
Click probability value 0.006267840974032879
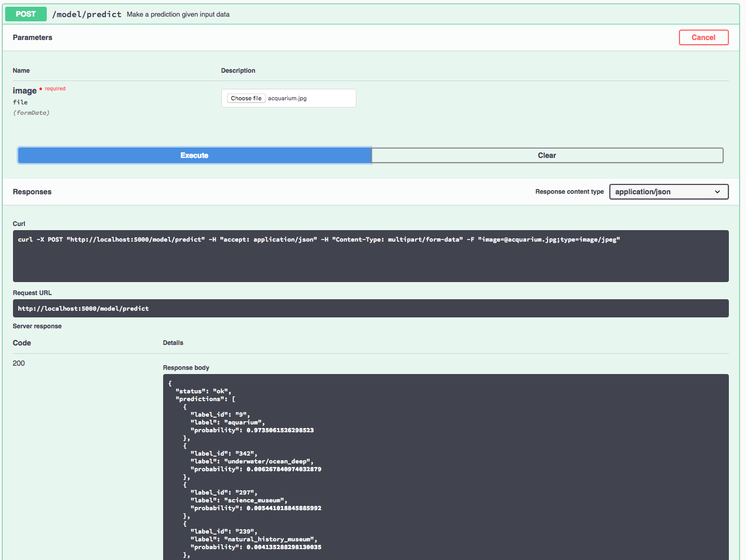pyautogui.click(x=284, y=469)
